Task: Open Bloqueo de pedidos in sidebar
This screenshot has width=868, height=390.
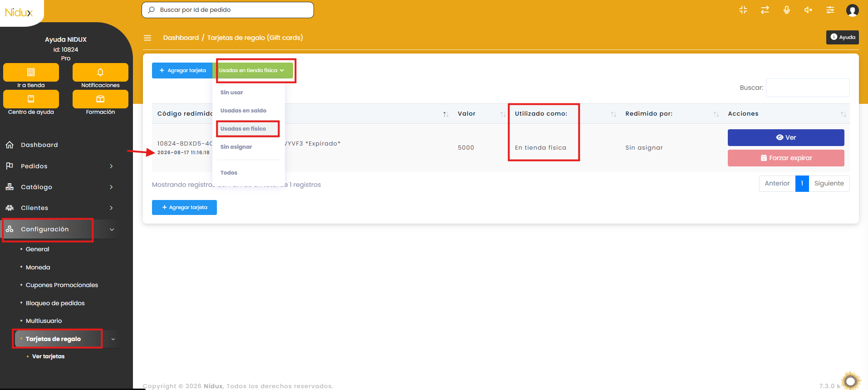Action: 55,303
